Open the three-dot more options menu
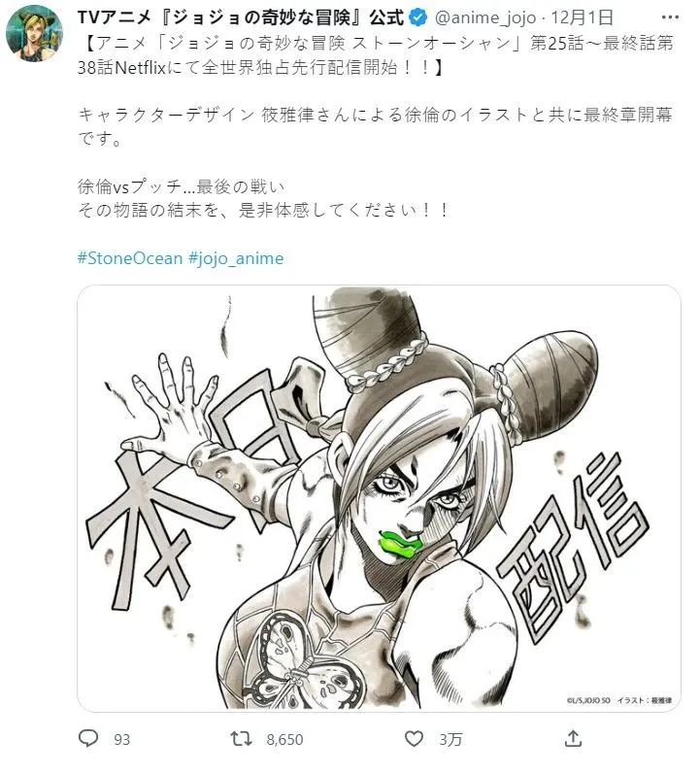The width and height of the screenshot is (700, 773). pyautogui.click(x=670, y=17)
